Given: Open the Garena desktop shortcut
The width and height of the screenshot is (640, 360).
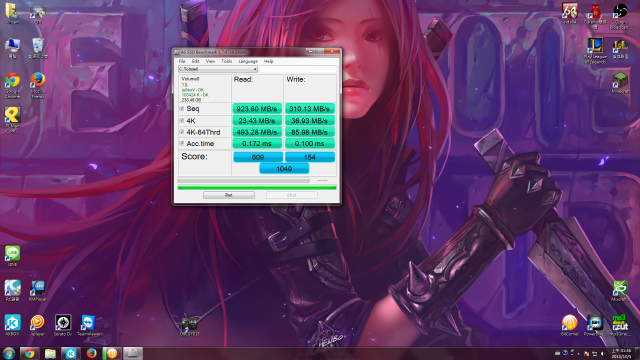Looking at the screenshot, I should [x=595, y=16].
